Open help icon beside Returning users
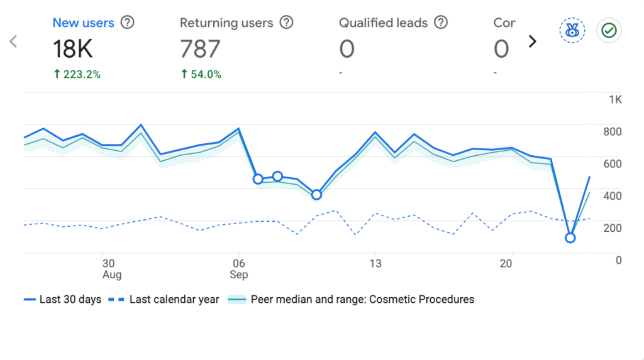This screenshot has width=644, height=360. pyautogui.click(x=286, y=23)
